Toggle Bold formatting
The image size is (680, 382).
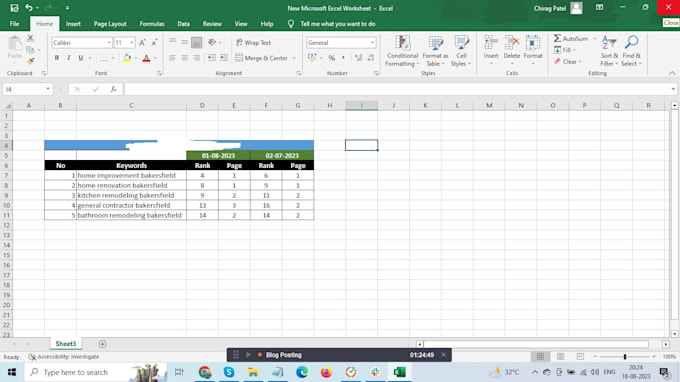[x=56, y=58]
